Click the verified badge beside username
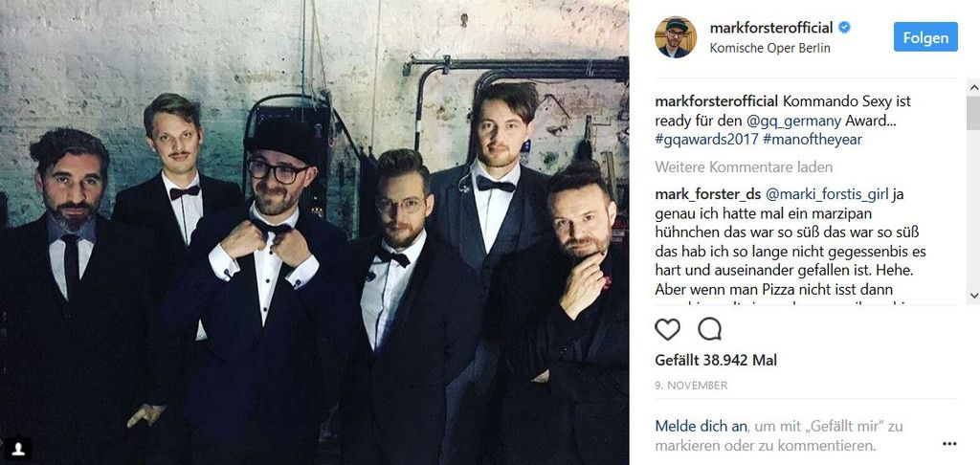980x465 pixels. (844, 28)
